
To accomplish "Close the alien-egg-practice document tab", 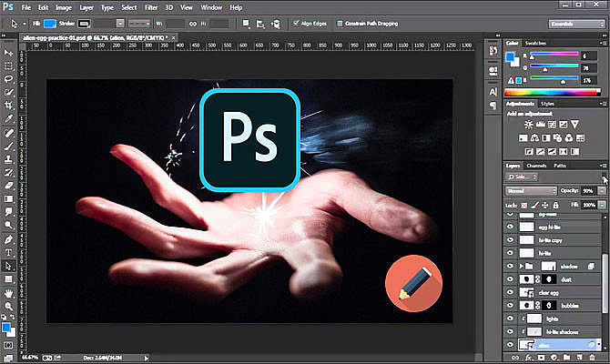I will pyautogui.click(x=174, y=37).
